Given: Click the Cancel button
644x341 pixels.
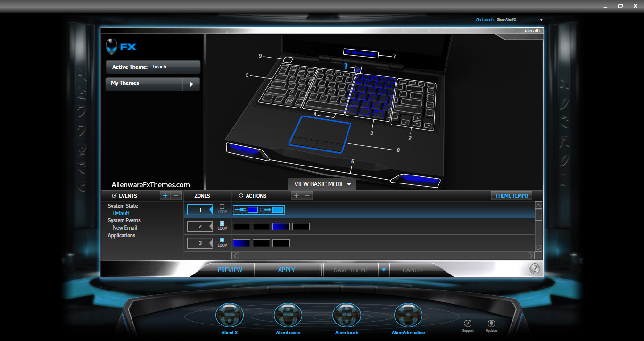Looking at the screenshot, I should [413, 270].
